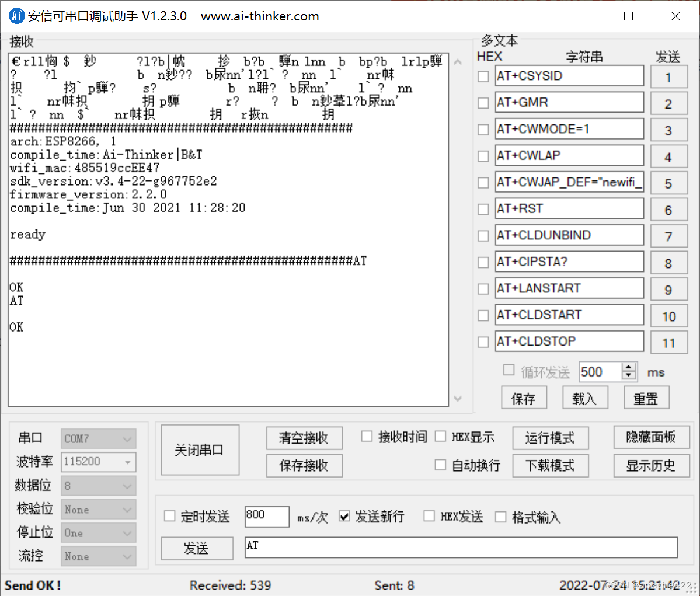The image size is (700, 596).
Task: Open the 停止位 stop bits dropdown
Action: click(98, 533)
